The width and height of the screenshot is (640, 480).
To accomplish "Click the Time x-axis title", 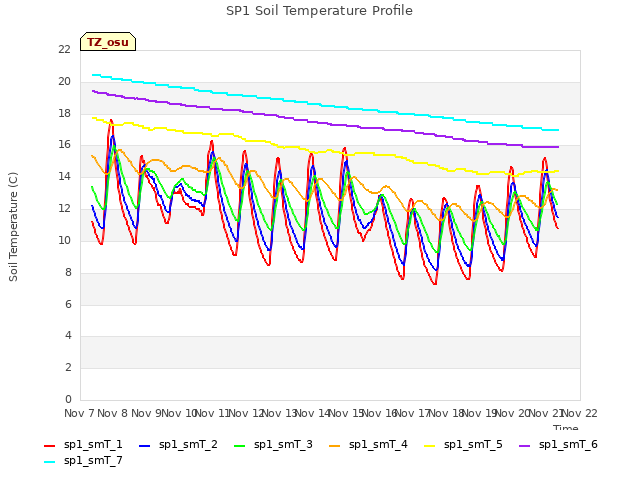I will 566,428.
